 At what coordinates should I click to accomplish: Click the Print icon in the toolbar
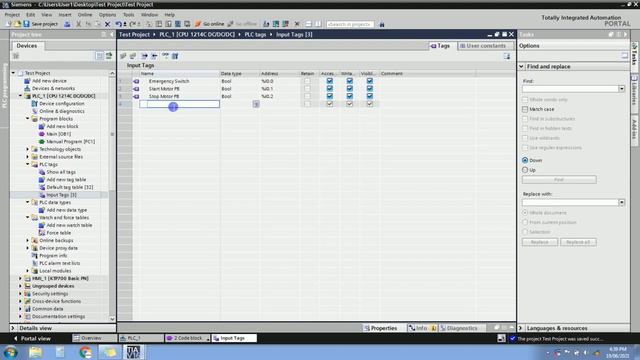67,24
